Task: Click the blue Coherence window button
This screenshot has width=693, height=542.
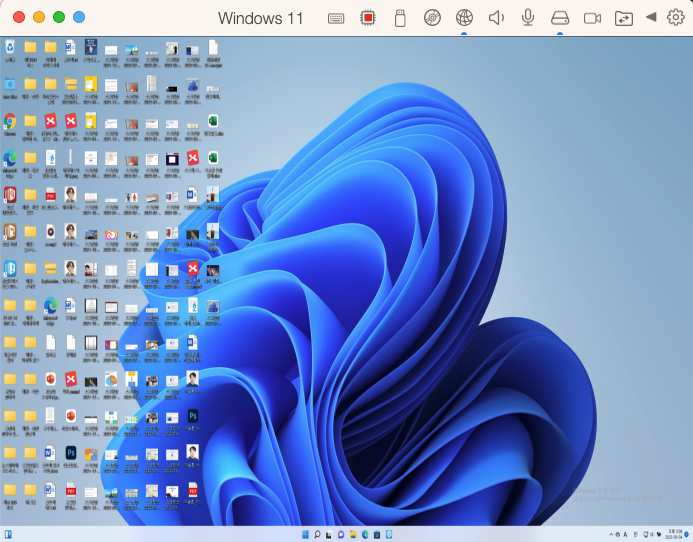Action: point(79,17)
